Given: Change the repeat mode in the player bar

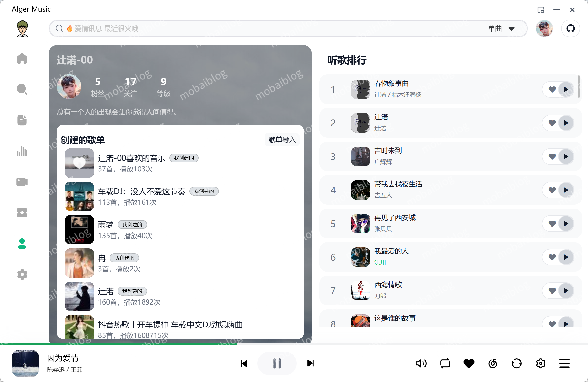Looking at the screenshot, I should point(445,363).
